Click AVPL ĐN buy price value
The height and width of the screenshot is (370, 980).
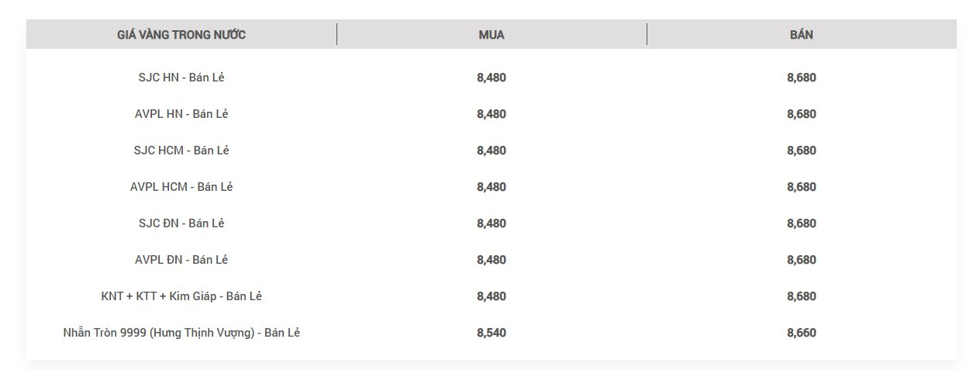(492, 260)
